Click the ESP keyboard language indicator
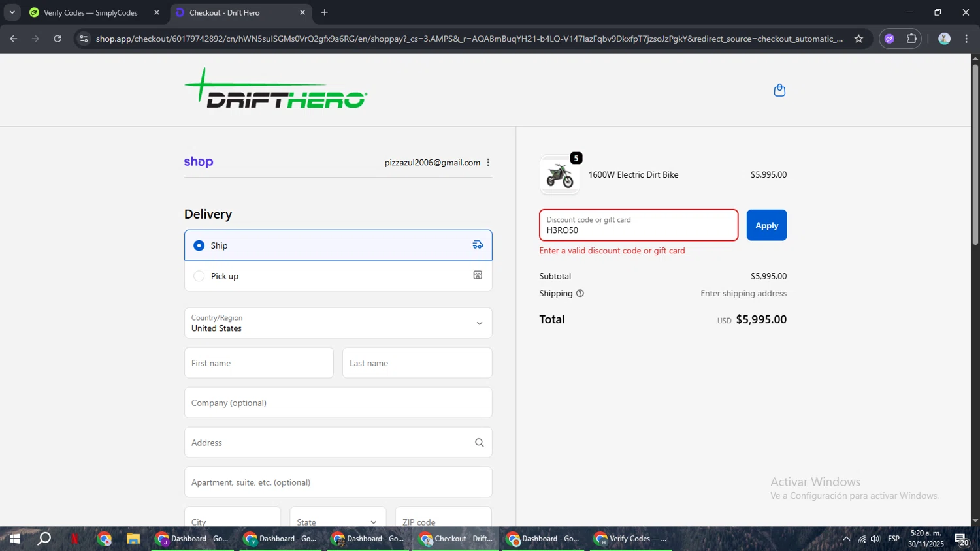The height and width of the screenshot is (551, 980). coord(894,539)
